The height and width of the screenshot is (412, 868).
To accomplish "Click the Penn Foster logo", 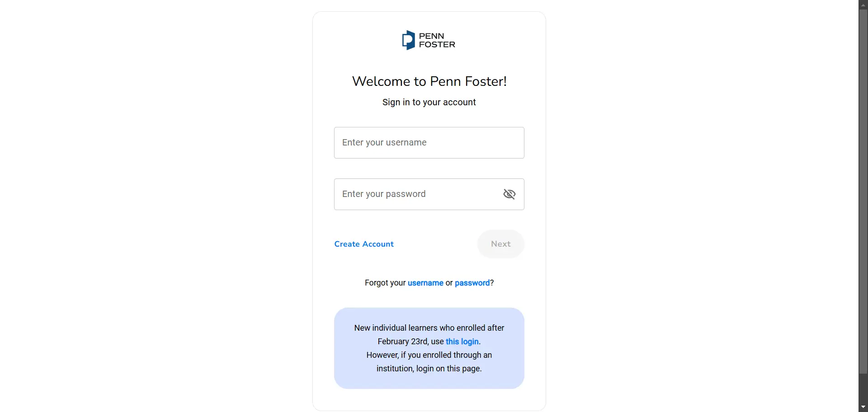I will (x=429, y=39).
